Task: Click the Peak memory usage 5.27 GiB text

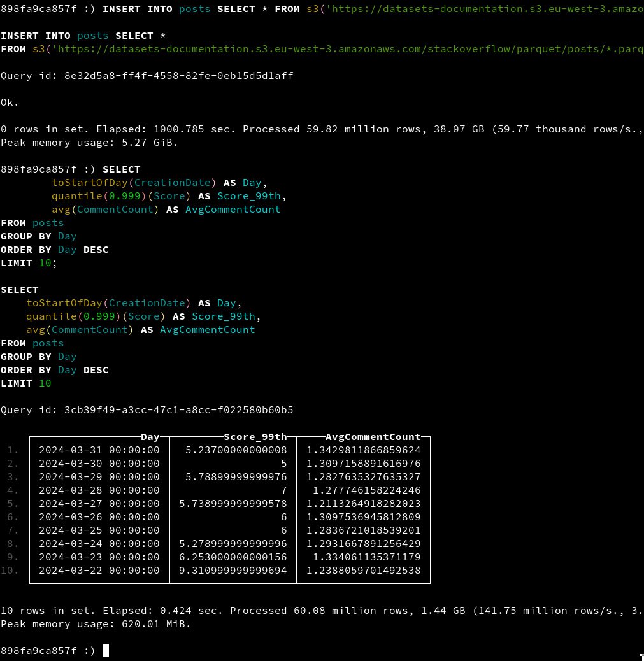Action: point(89,143)
